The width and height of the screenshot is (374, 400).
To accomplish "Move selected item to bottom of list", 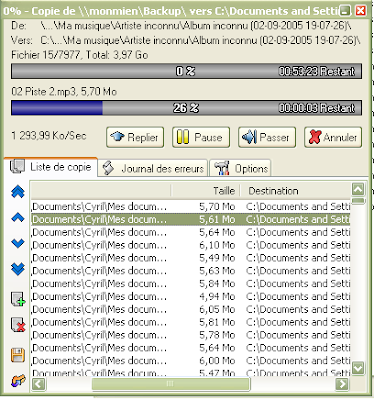I will coord(18,269).
